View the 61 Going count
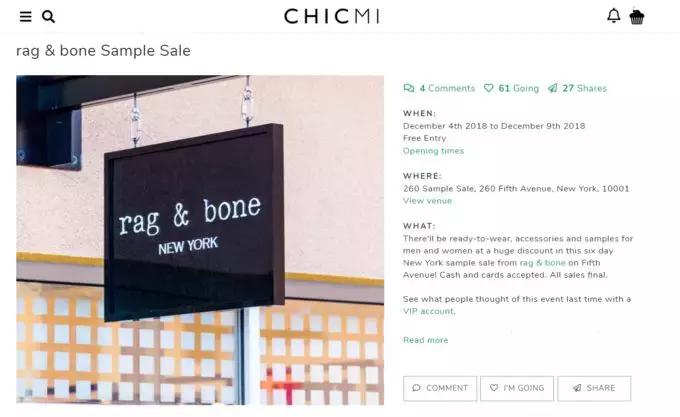Viewport: 680px width, 417px height. click(519, 88)
